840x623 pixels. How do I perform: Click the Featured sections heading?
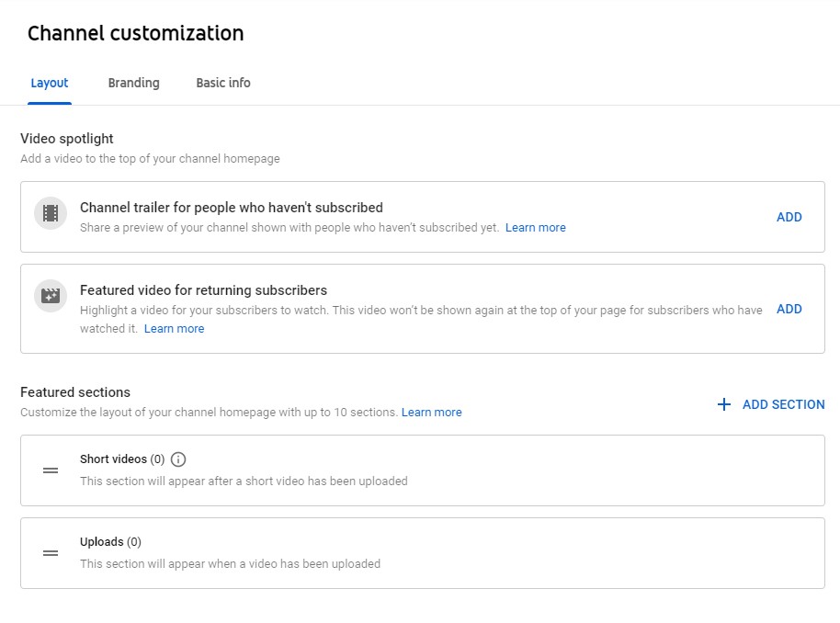[75, 392]
